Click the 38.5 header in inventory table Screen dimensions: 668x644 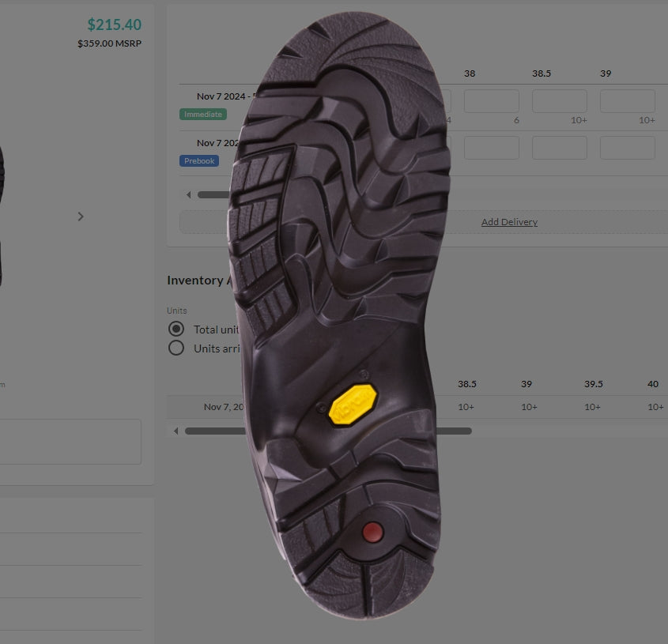coord(467,384)
